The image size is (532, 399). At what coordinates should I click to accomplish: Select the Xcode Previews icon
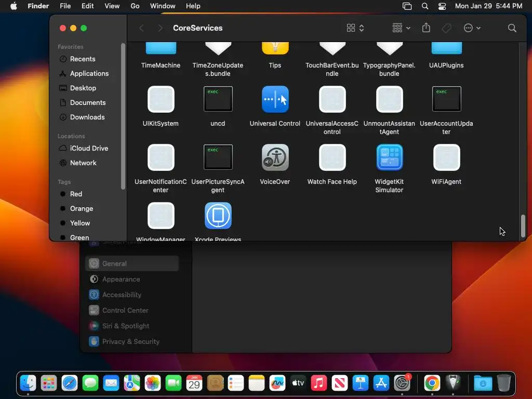coord(218,216)
